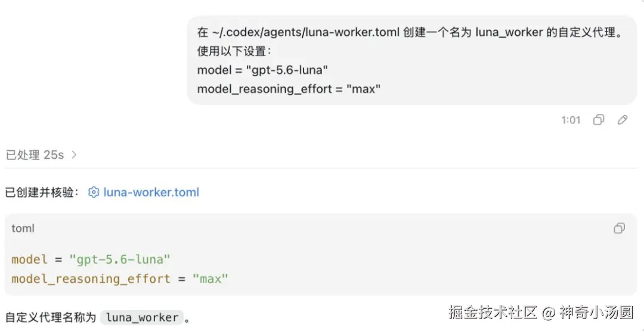Click the 使用以下设置 line in the user bubble
Image resolution: width=644 pixels, height=331 pixels.
pyautogui.click(x=234, y=51)
